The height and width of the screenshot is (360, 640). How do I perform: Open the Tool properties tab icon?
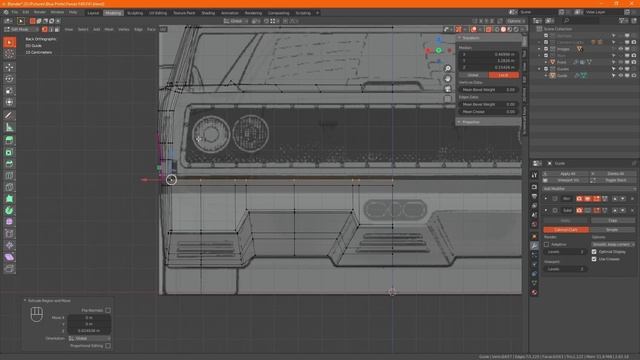[x=534, y=176]
